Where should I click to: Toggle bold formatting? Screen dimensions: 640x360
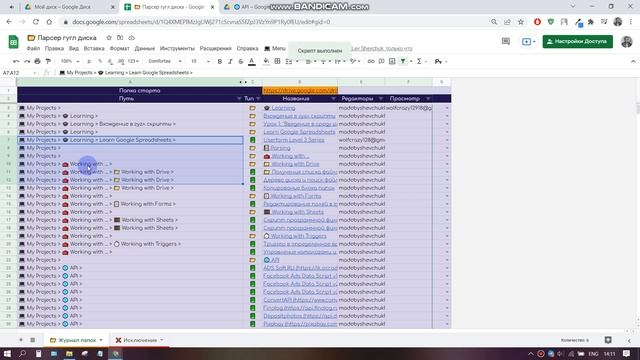[x=220, y=61]
